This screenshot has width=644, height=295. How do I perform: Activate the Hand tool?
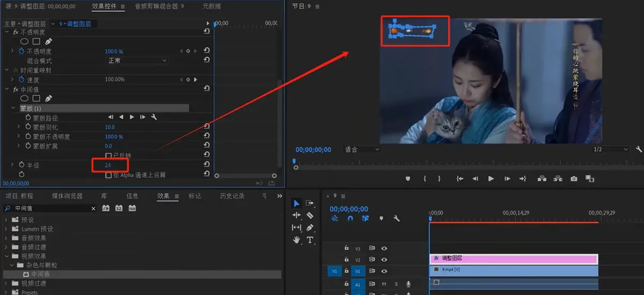[296, 240]
